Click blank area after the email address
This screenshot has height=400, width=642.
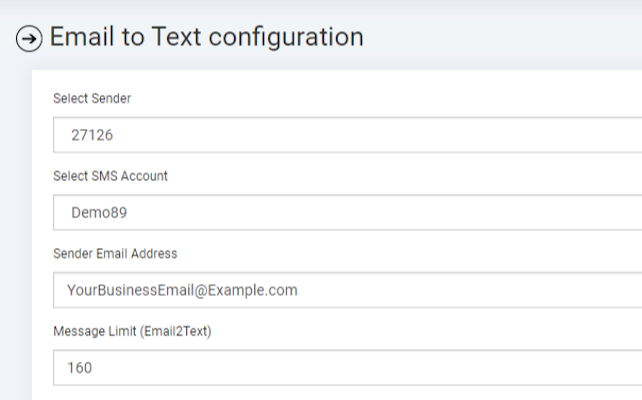[x=470, y=290]
